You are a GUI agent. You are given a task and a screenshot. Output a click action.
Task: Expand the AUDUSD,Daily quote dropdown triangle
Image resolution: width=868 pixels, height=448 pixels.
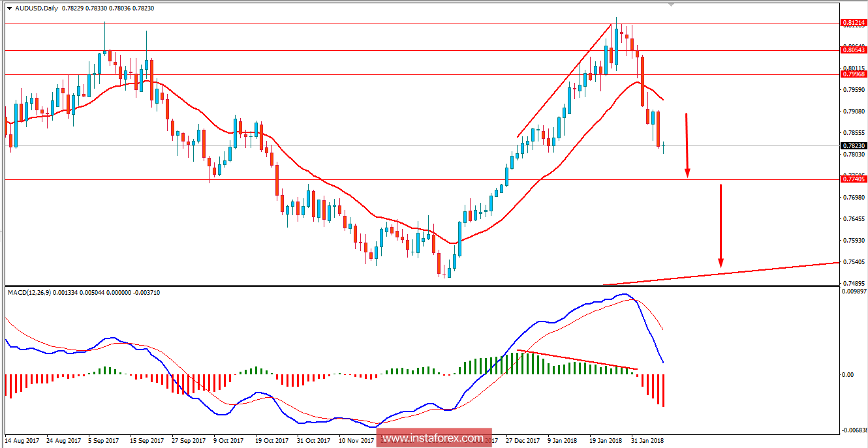(x=9, y=10)
